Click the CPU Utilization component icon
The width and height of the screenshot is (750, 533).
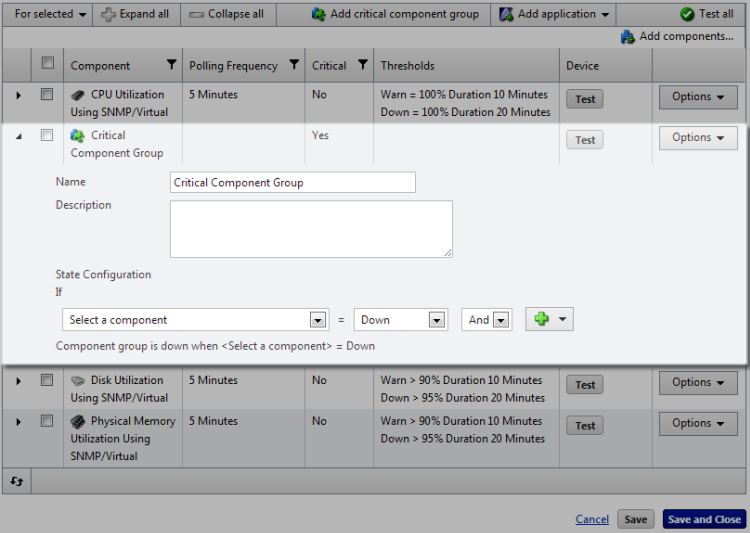(x=77, y=95)
